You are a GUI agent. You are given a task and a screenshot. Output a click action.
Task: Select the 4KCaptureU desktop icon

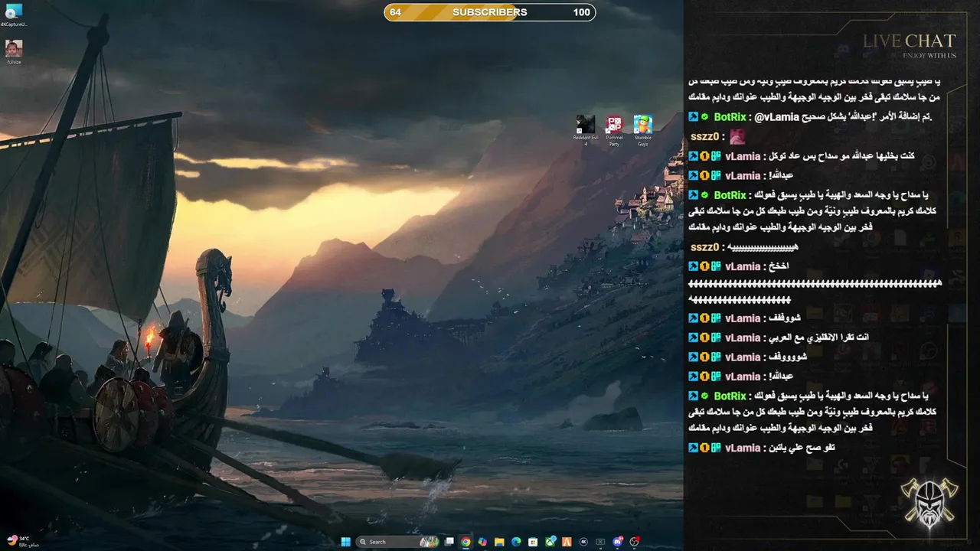coord(14,15)
